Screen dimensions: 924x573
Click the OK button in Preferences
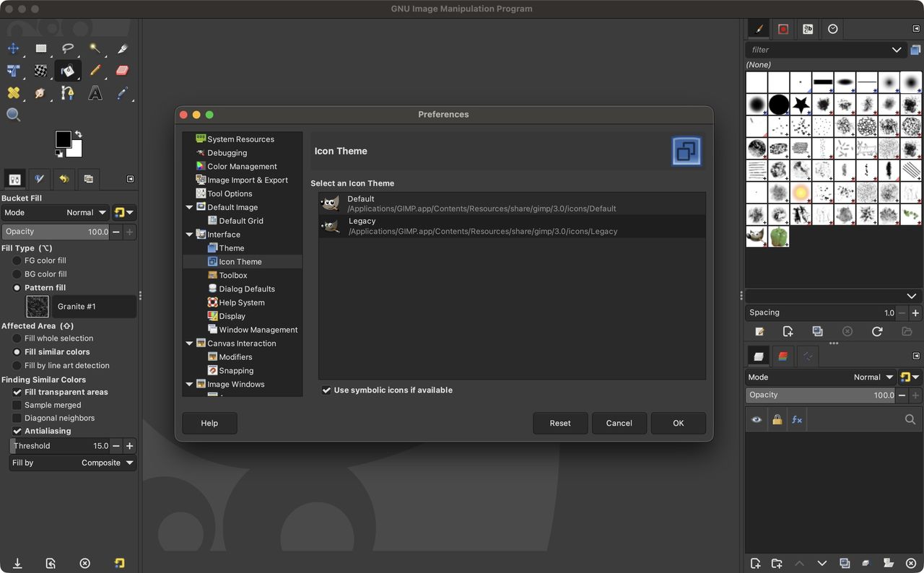(x=679, y=423)
